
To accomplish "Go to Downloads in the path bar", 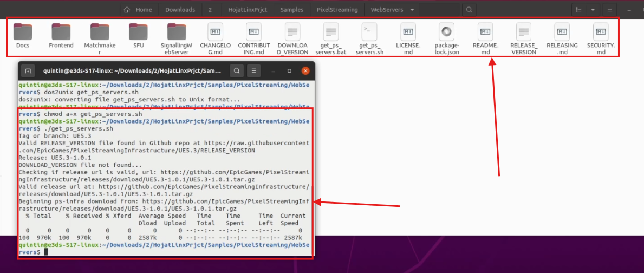I will [x=180, y=10].
